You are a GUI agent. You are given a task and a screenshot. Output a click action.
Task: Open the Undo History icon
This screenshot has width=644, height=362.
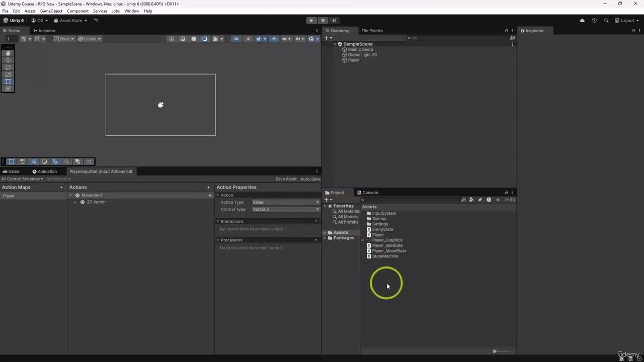(594, 21)
